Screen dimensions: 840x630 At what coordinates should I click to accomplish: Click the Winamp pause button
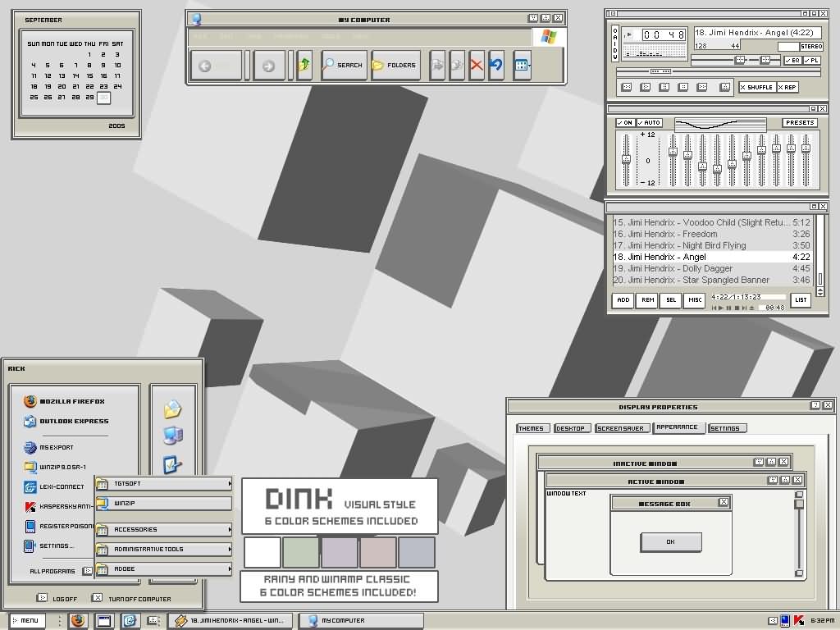[x=664, y=87]
